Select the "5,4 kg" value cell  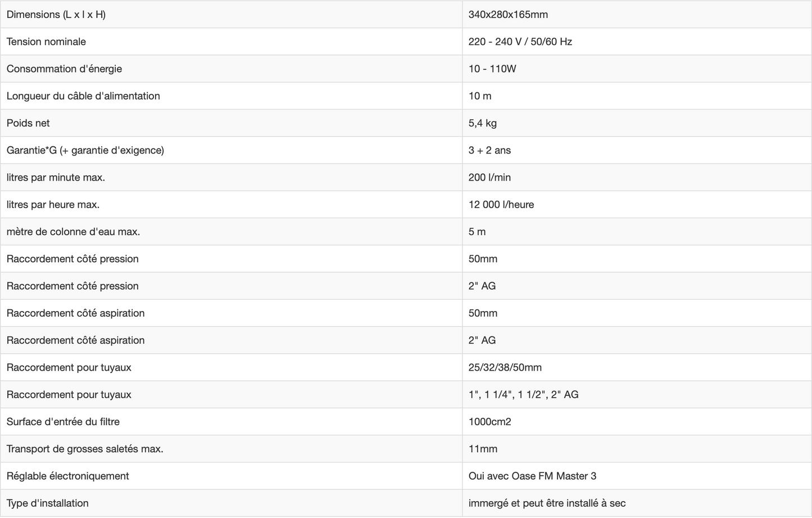pos(483,123)
